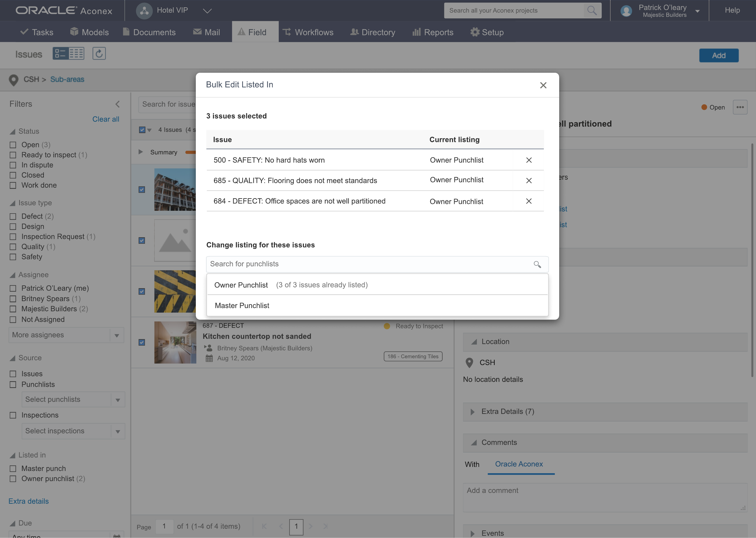Image resolution: width=756 pixels, height=538 pixels.
Task: Switch to grid table view of issues
Action: point(77,53)
